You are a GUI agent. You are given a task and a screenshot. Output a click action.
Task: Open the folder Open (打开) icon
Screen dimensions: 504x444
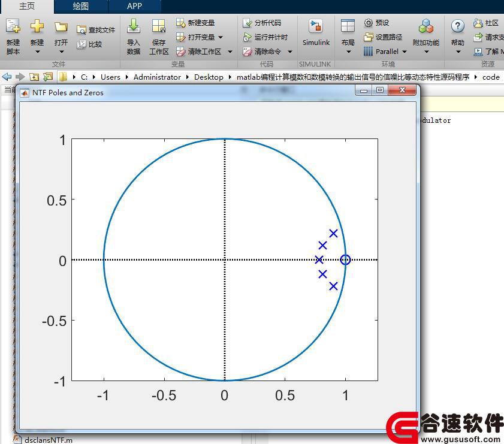click(61, 27)
